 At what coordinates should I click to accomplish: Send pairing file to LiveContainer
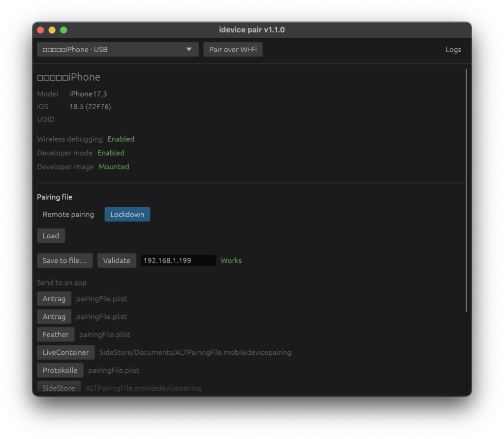pos(66,352)
